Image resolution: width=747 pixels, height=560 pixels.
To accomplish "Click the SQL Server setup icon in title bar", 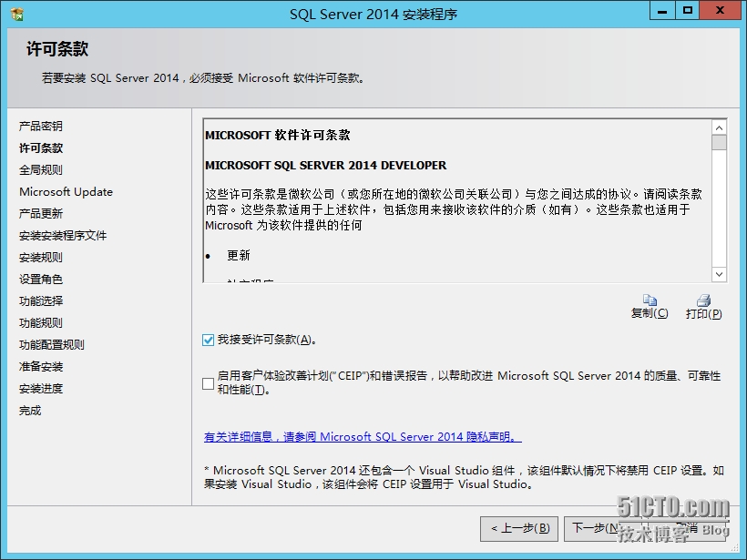I will coord(17,15).
